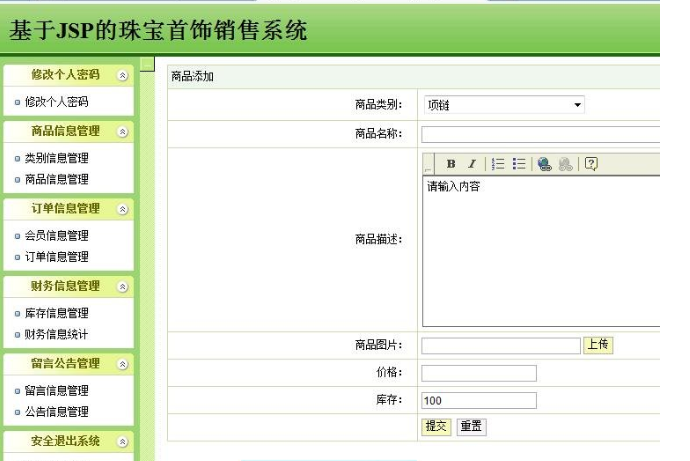Submit the form with 提交 button
Viewport: 690px width, 461px height.
tap(436, 427)
